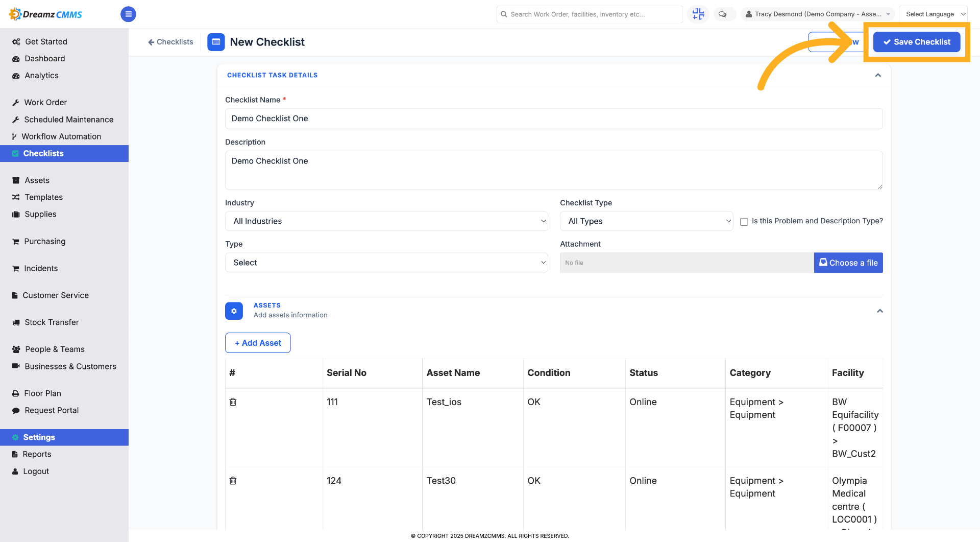Viewport: 980px width, 542px height.
Task: Click the DreamzCMMS logo
Action: (x=45, y=14)
